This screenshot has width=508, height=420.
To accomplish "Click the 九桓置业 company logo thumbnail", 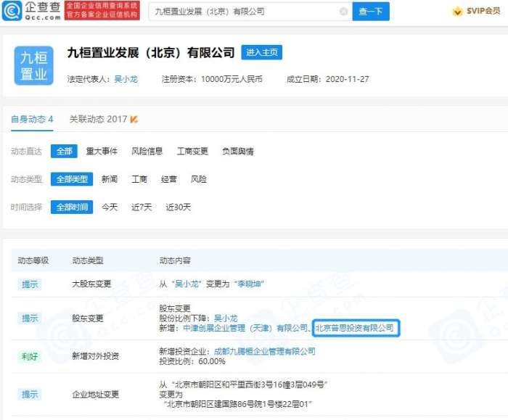I will pyautogui.click(x=33, y=66).
